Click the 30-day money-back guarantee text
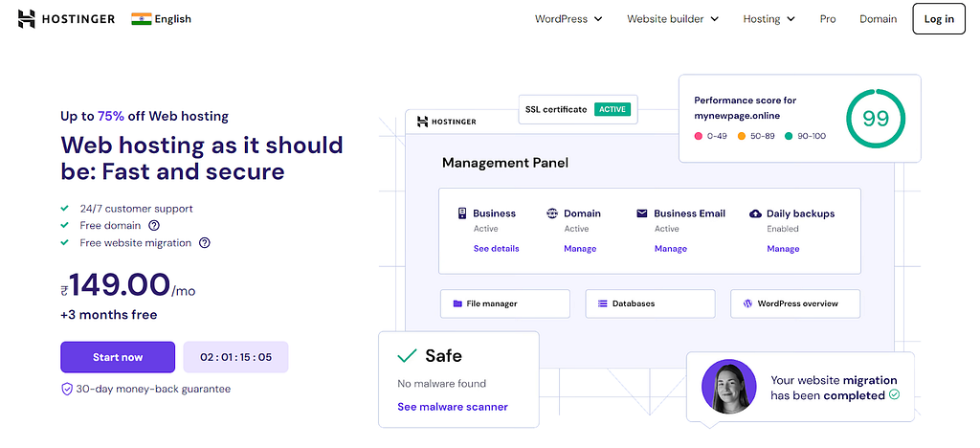Viewport: 980px width, 448px height. click(153, 389)
